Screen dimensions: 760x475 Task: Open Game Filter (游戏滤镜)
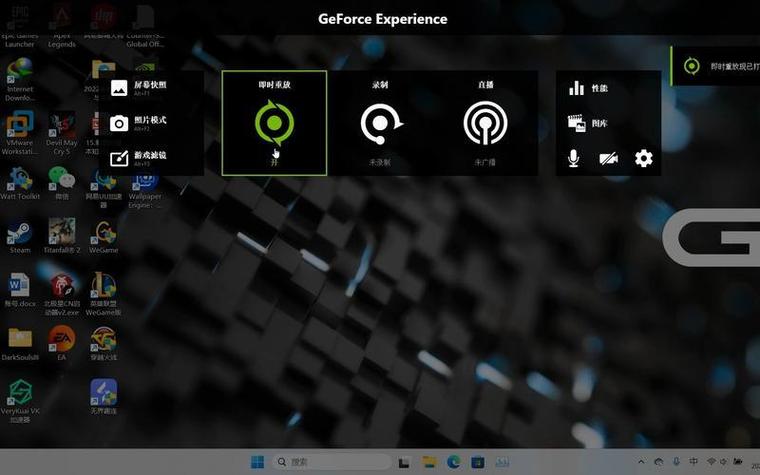[x=139, y=158]
